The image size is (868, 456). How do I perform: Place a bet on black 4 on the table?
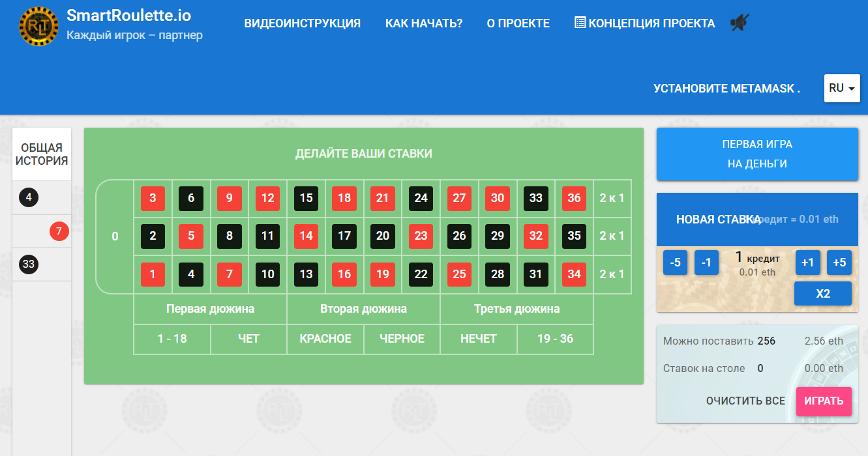click(x=191, y=274)
